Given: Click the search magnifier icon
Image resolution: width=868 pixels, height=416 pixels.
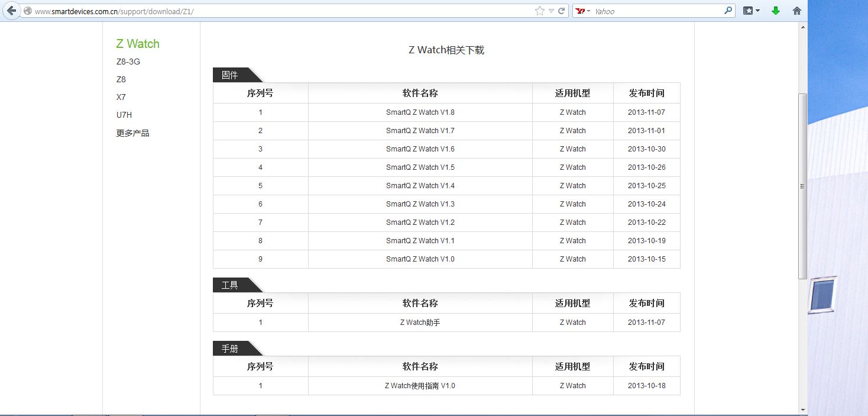Looking at the screenshot, I should pyautogui.click(x=728, y=11).
